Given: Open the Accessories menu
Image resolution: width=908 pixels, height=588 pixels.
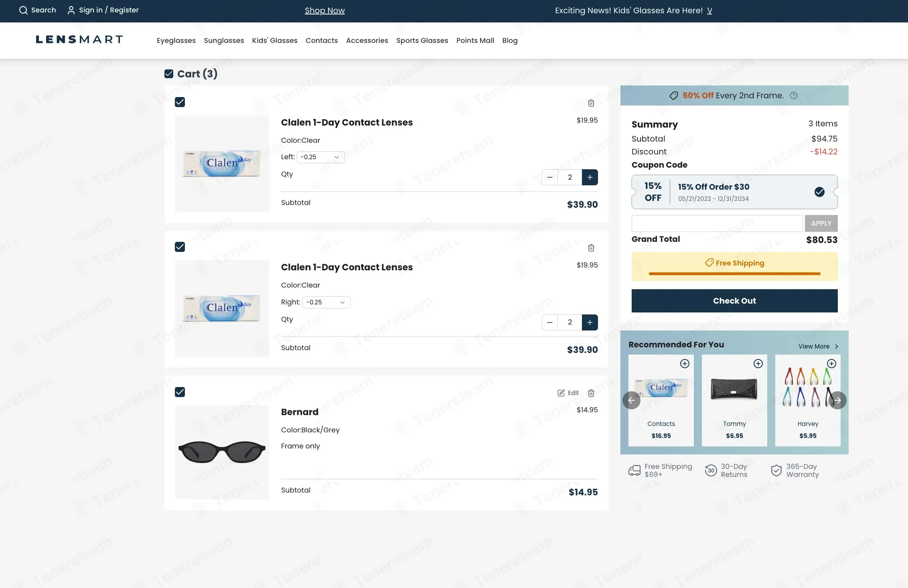Looking at the screenshot, I should (x=367, y=41).
